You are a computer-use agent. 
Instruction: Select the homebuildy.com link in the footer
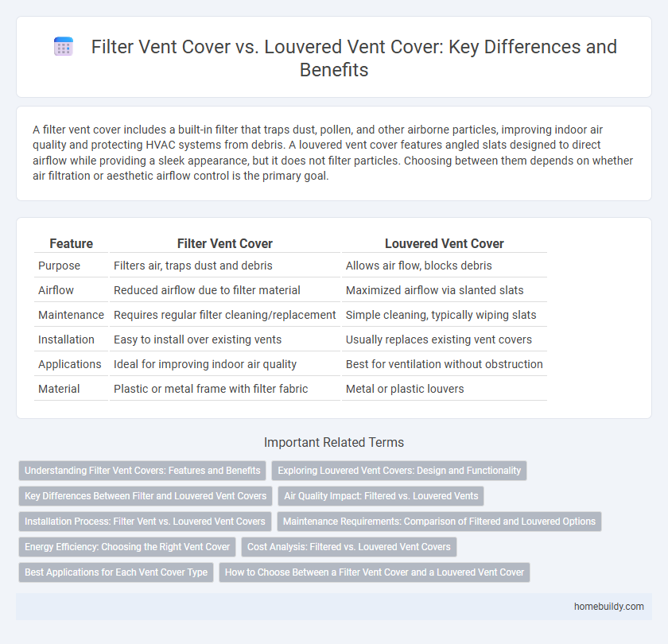pyautogui.click(x=609, y=606)
